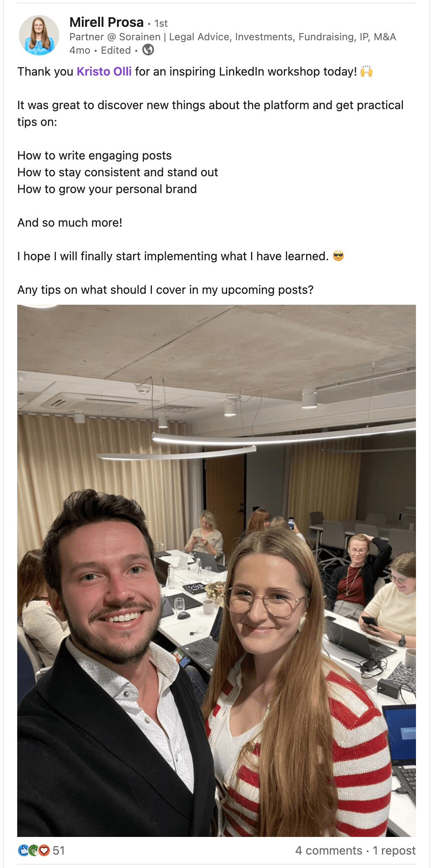Click the 'Partner @ Sorainen' headline text
Viewport: 434px width, 868px height.
[x=233, y=37]
